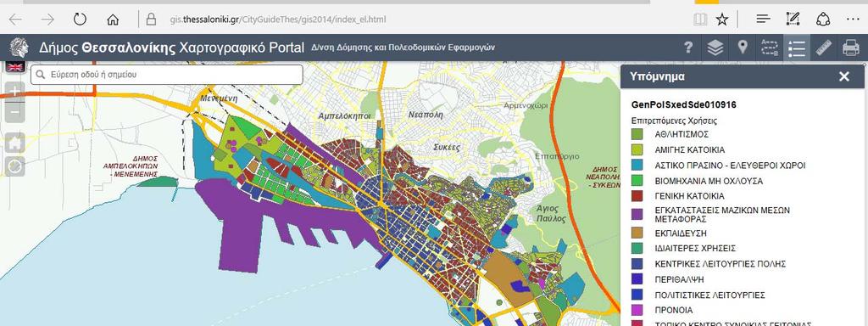Screen dimensions: 868x326
Task: Close the Υπόμνημα legend panel
Action: click(x=843, y=76)
